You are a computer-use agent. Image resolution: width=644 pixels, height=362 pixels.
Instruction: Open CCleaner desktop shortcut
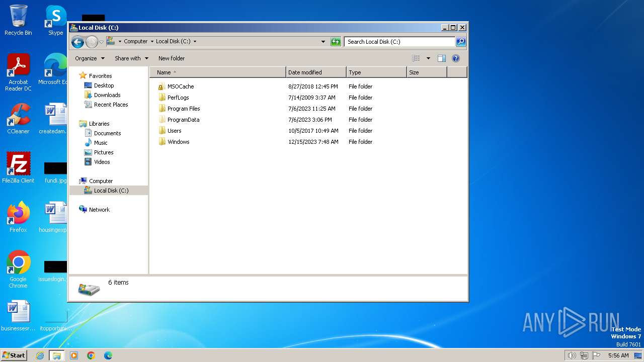(x=18, y=119)
